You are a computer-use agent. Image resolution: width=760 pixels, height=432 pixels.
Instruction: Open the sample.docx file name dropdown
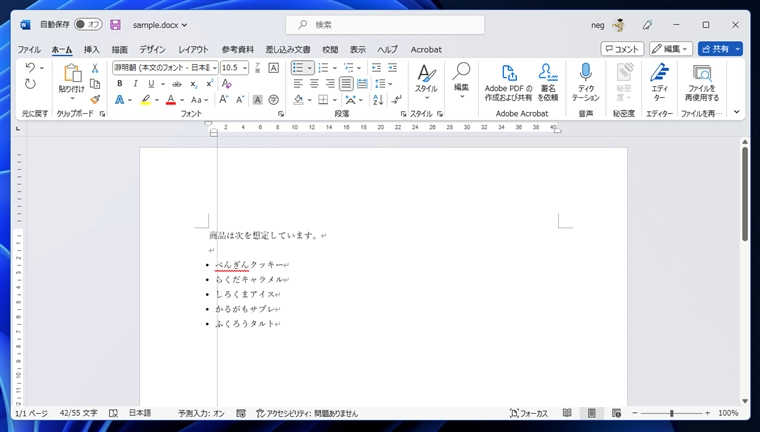[x=160, y=25]
